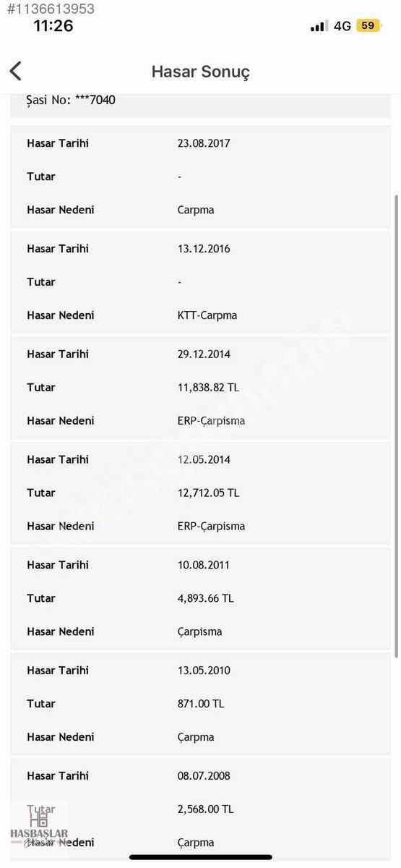Viewport: 401px width, 868px height.
Task: Tap the Hasar Sonuç page title
Action: (200, 72)
